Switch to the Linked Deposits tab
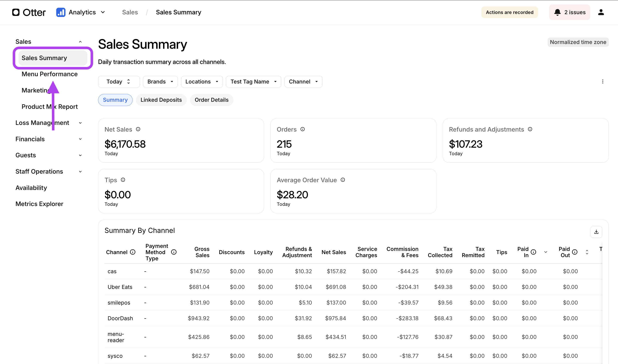 click(161, 100)
